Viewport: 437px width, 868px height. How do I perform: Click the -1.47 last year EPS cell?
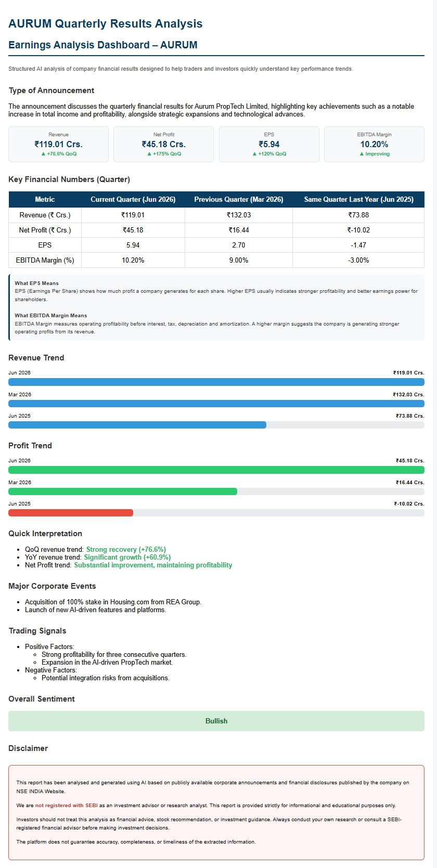tap(358, 245)
